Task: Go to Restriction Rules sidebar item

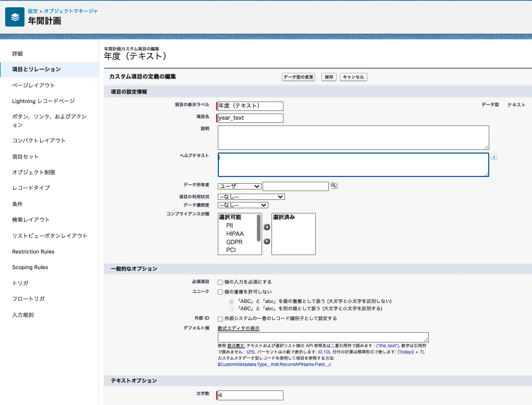Action: point(33,251)
